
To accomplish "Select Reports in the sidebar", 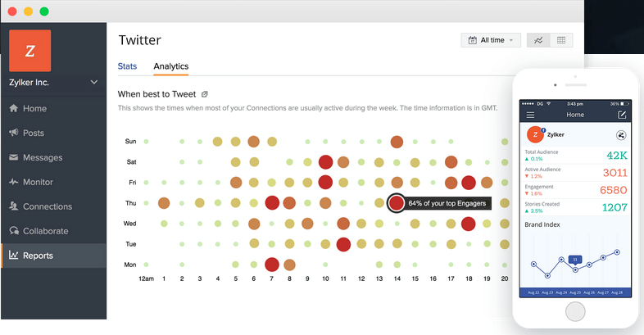I will pyautogui.click(x=53, y=256).
